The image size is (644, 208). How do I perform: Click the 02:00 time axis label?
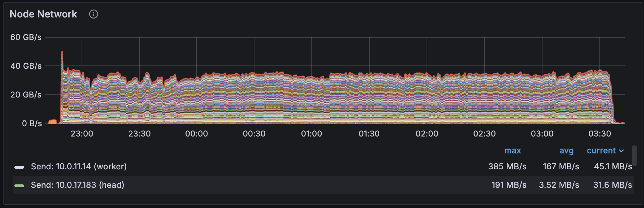coord(427,134)
